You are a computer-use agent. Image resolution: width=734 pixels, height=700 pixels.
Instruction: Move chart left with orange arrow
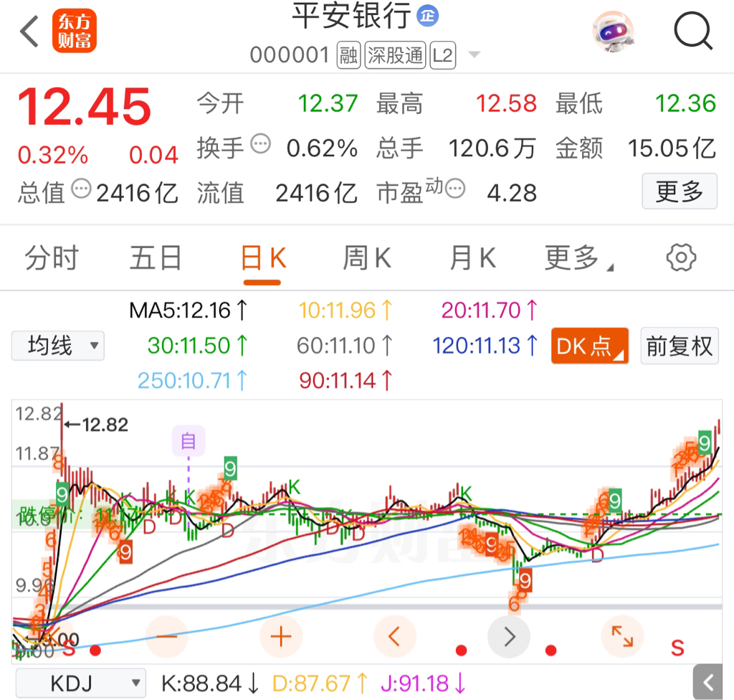click(395, 637)
